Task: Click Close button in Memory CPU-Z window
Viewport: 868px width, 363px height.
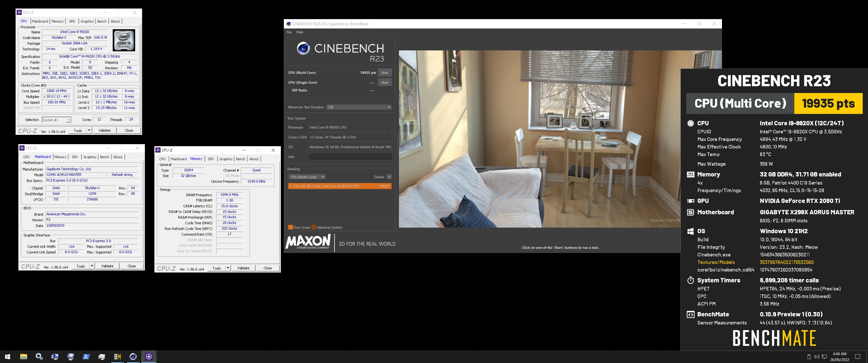Action: [x=267, y=268]
